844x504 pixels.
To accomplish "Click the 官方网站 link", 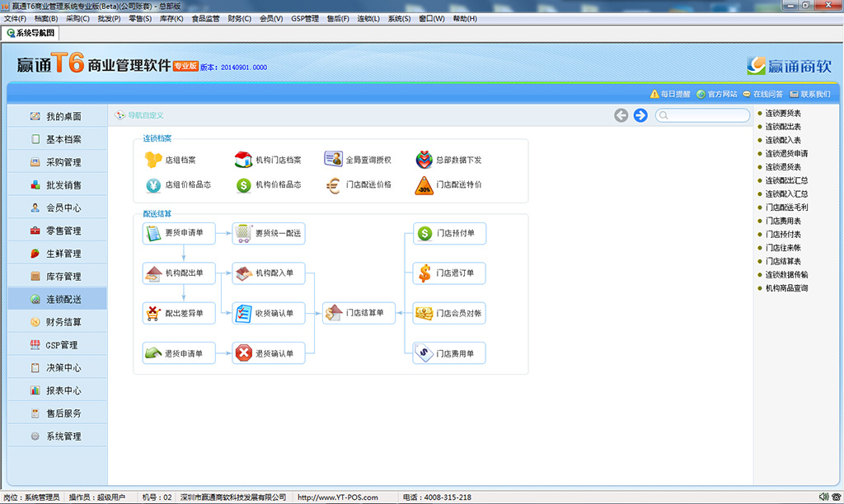I will point(717,94).
